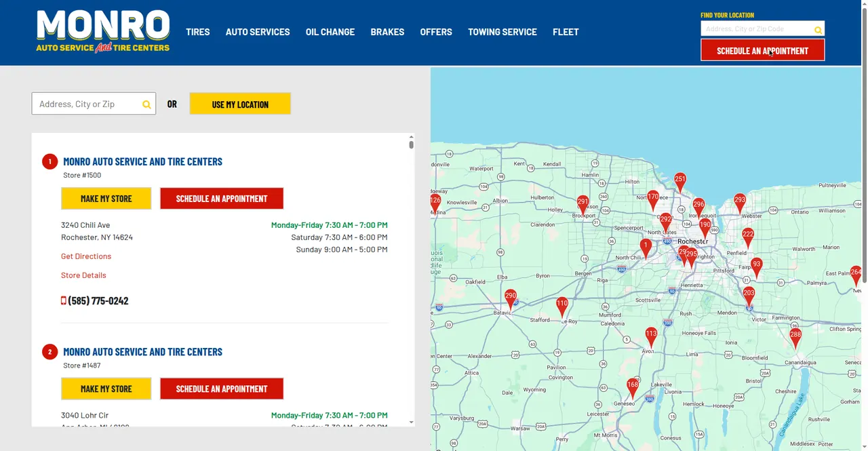Make store #1487 my store
The width and height of the screenshot is (868, 451).
pyautogui.click(x=106, y=389)
